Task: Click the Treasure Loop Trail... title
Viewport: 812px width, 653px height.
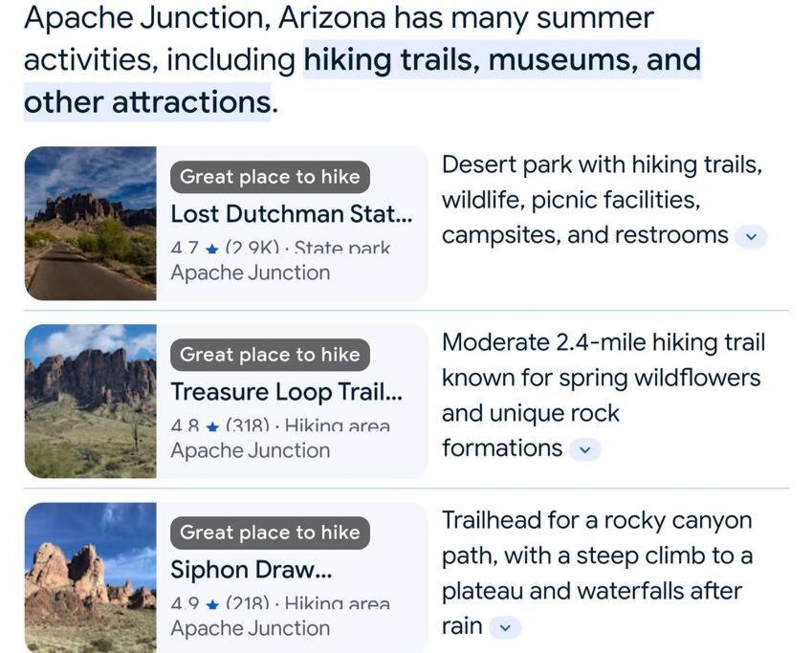Action: (286, 392)
